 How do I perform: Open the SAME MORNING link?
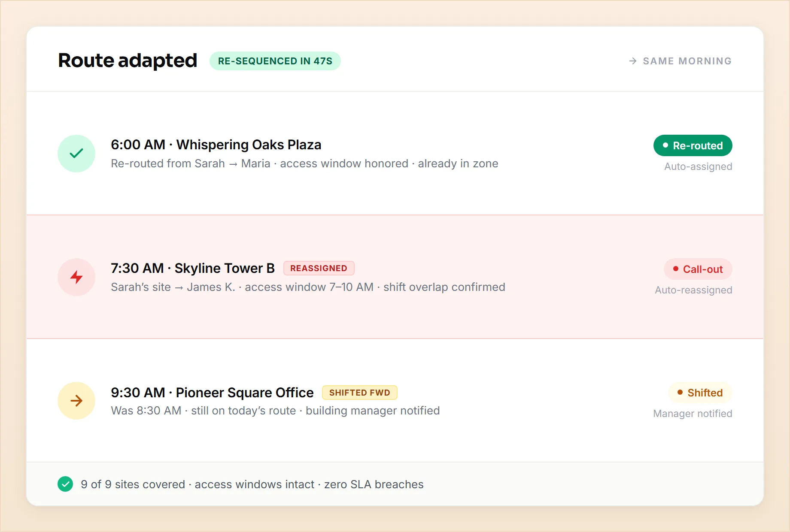click(x=681, y=61)
